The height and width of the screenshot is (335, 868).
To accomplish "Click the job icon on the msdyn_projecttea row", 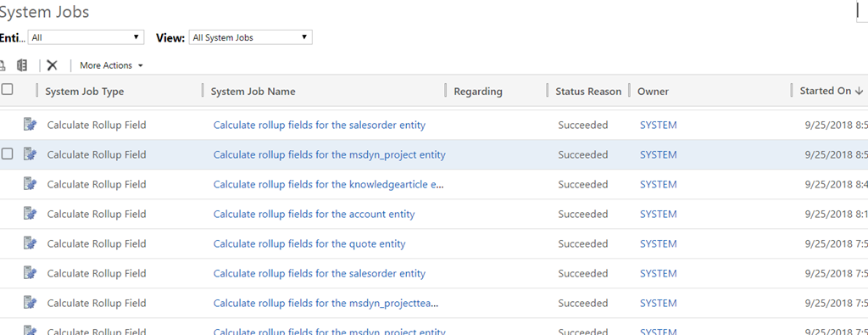I will tap(30, 302).
